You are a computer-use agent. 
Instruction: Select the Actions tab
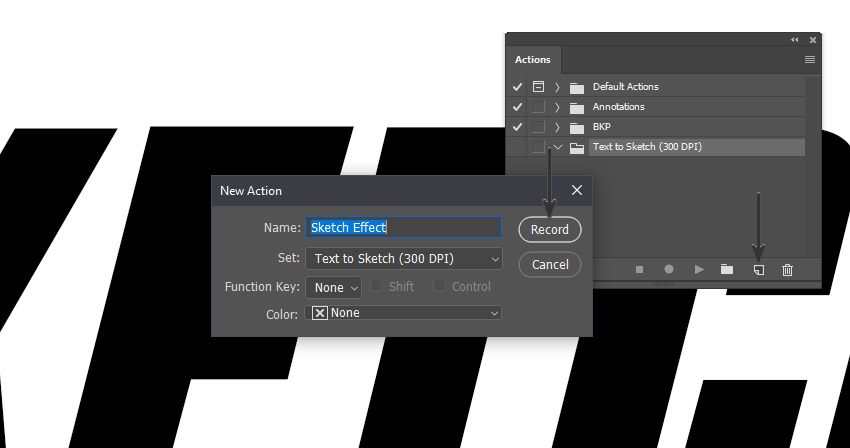coord(533,60)
